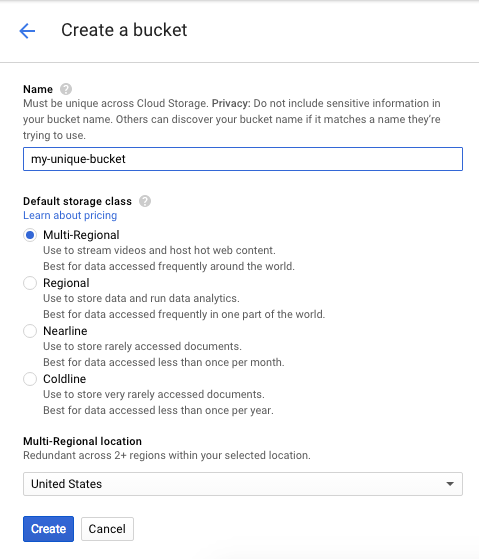The image size is (479, 559).
Task: Click the Nearline label text
Action: pos(65,331)
